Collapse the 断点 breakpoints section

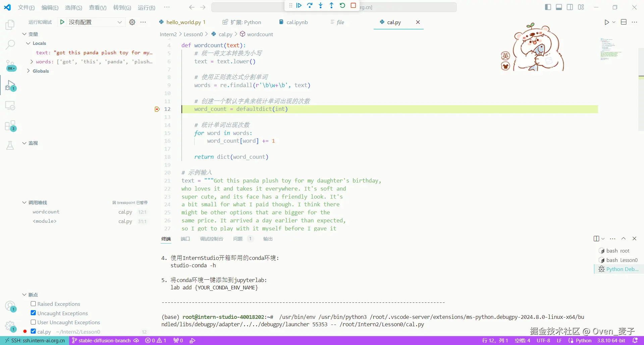coord(24,295)
